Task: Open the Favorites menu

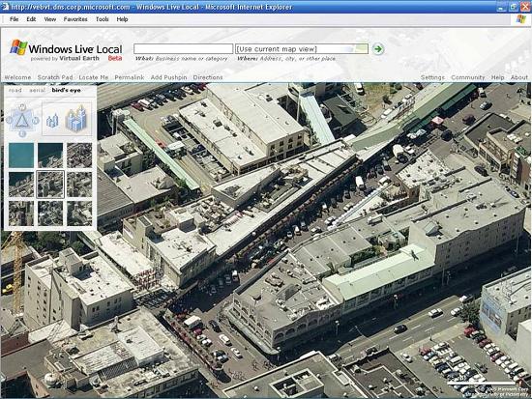Action: point(75,19)
